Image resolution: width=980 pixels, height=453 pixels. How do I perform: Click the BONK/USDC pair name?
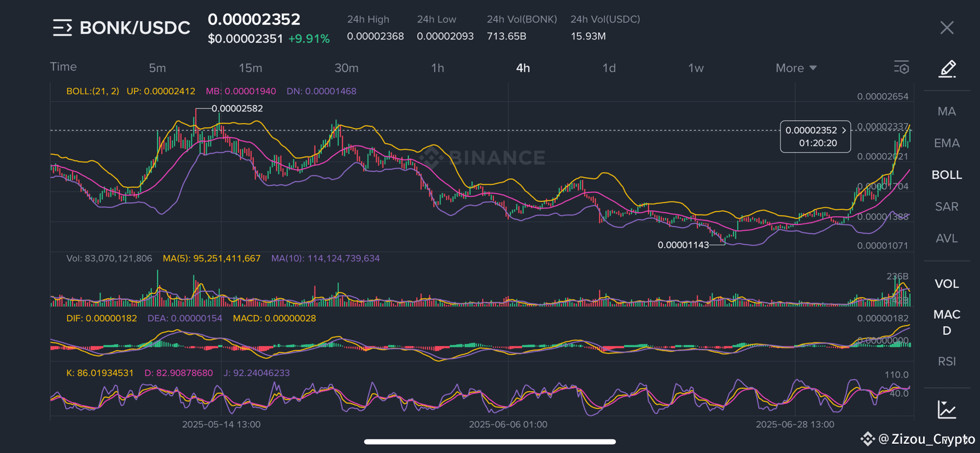[135, 28]
